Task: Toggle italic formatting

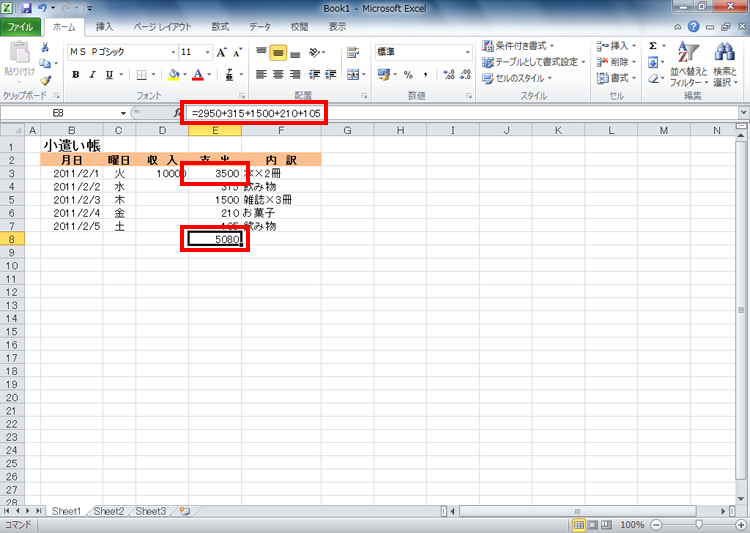Action: click(x=92, y=75)
